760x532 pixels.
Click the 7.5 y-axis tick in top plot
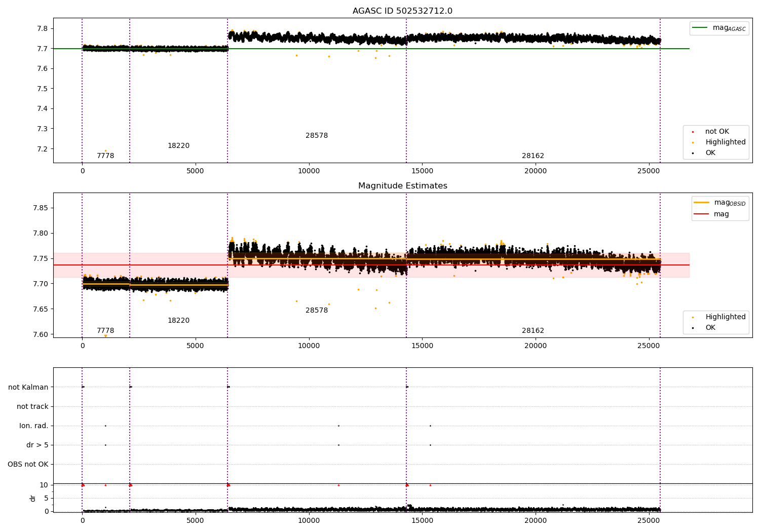pyautogui.click(x=43, y=89)
